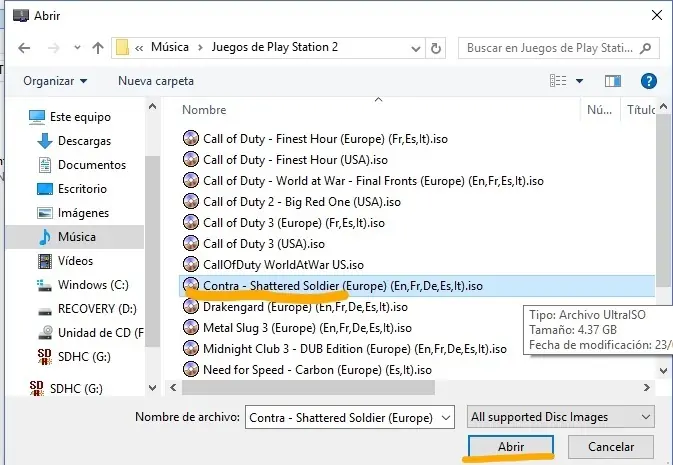
Task: Open Windows (C:) drive
Action: click(82, 285)
